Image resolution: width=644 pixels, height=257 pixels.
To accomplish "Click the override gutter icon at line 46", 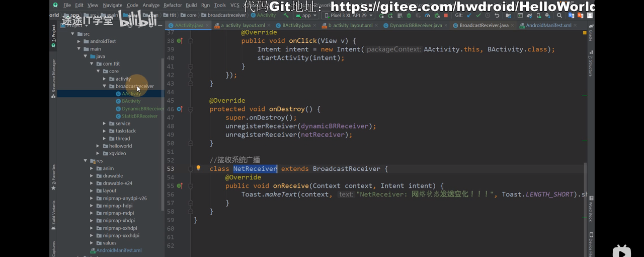I will coord(179,109).
